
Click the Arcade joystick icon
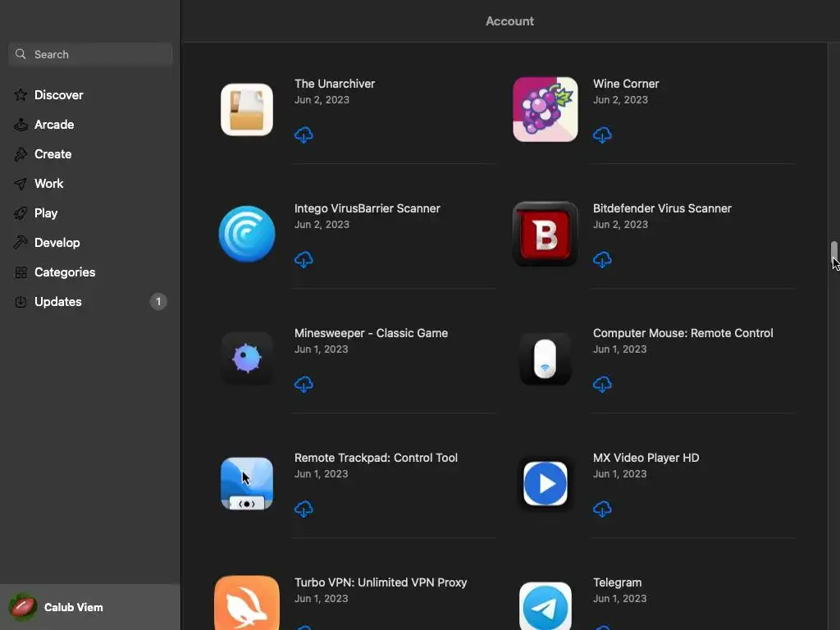click(21, 125)
